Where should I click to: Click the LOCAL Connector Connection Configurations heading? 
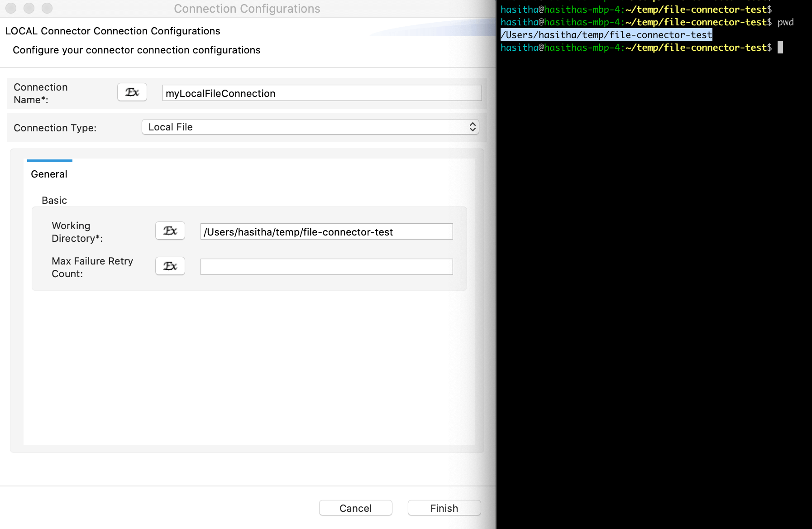point(113,31)
